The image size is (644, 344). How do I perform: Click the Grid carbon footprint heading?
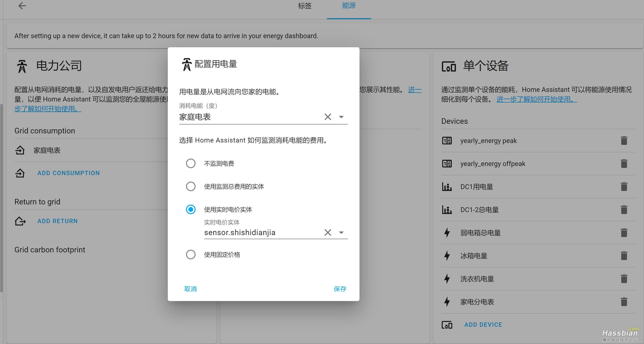[50, 250]
